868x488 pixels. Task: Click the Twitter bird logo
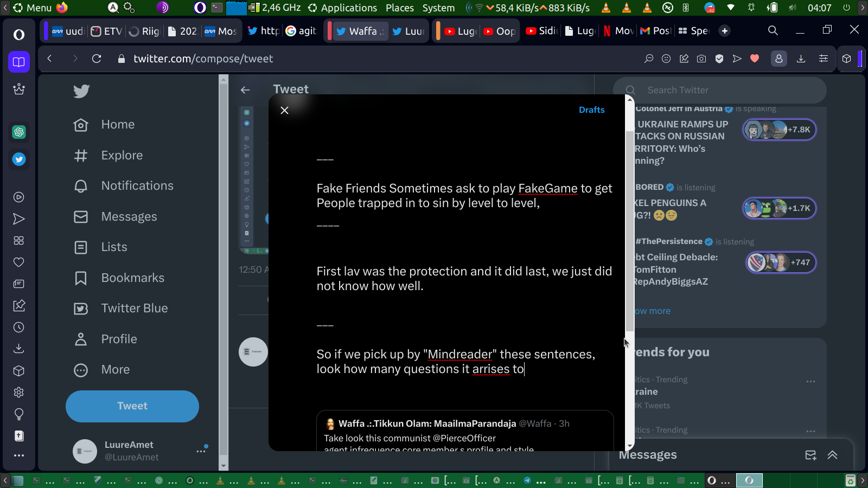click(81, 91)
